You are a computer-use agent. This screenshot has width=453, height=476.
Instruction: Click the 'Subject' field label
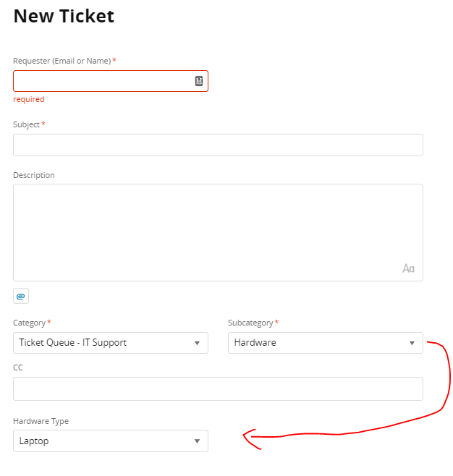[27, 124]
